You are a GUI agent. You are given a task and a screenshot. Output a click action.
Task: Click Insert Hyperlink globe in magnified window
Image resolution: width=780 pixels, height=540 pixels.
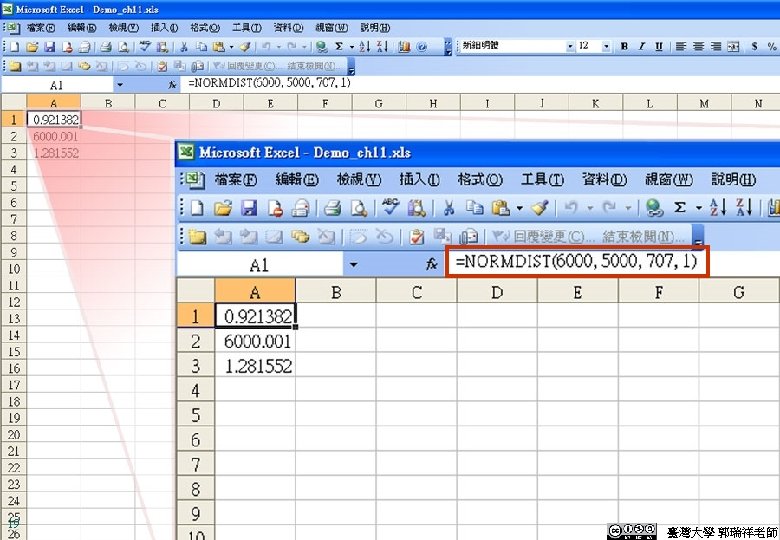pyautogui.click(x=654, y=208)
